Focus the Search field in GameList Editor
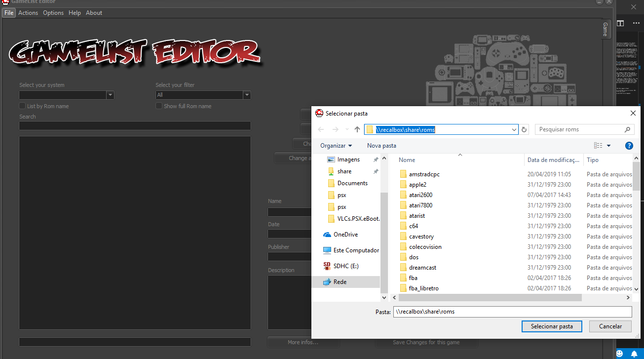 tap(135, 126)
